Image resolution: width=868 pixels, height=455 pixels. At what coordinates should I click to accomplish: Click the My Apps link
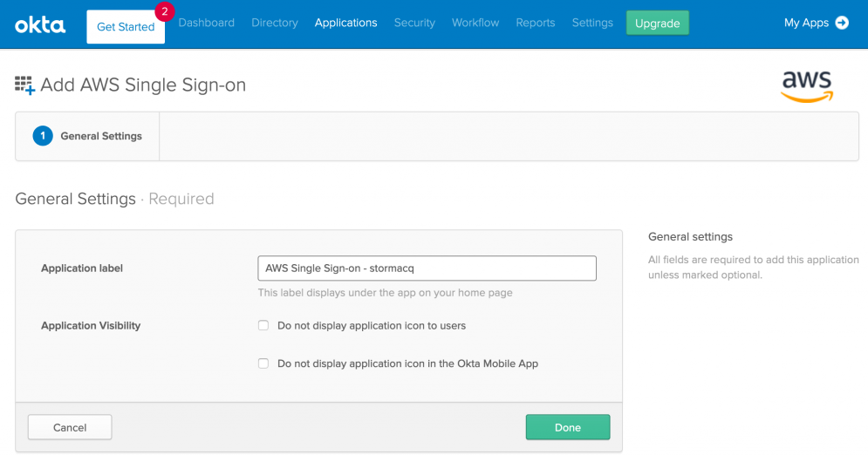click(x=806, y=23)
